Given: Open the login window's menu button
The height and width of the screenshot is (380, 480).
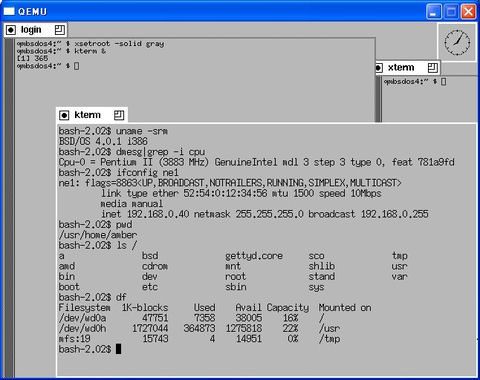Looking at the screenshot, I should (x=11, y=30).
